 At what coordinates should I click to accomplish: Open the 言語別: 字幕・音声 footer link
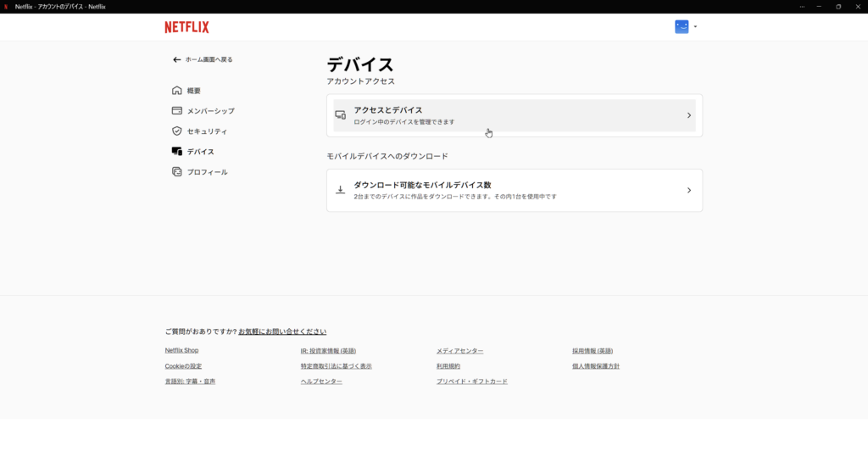[190, 382]
